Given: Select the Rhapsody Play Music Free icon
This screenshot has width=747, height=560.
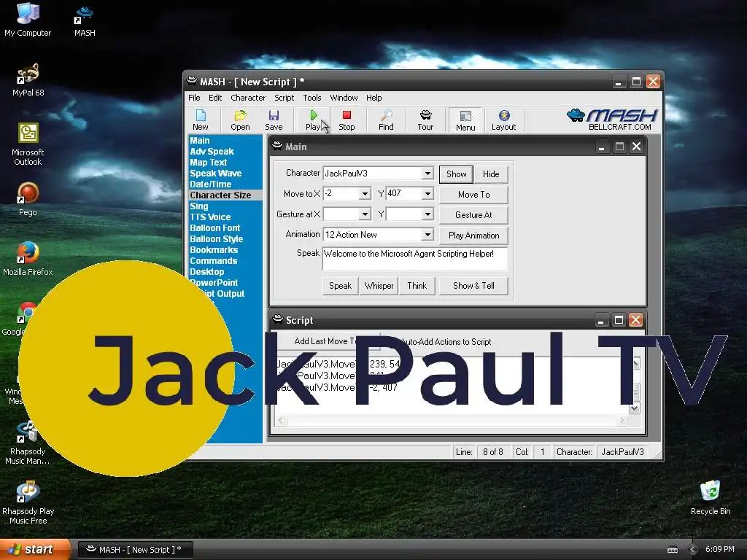Looking at the screenshot, I should coord(28,503).
